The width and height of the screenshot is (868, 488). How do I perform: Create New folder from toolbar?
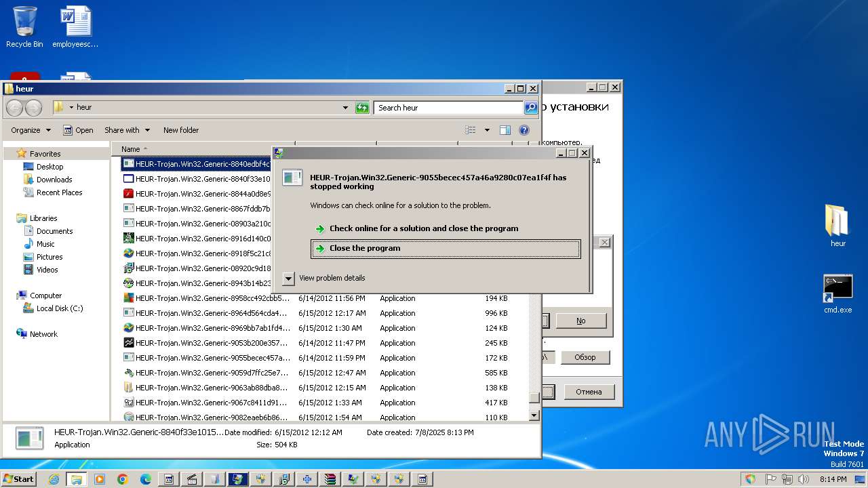tap(181, 130)
